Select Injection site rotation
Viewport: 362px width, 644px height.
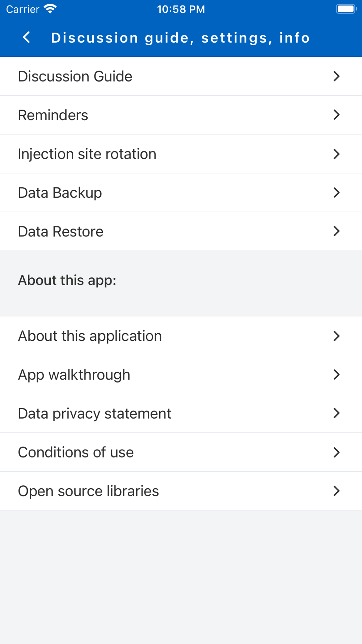pyautogui.click(x=181, y=154)
